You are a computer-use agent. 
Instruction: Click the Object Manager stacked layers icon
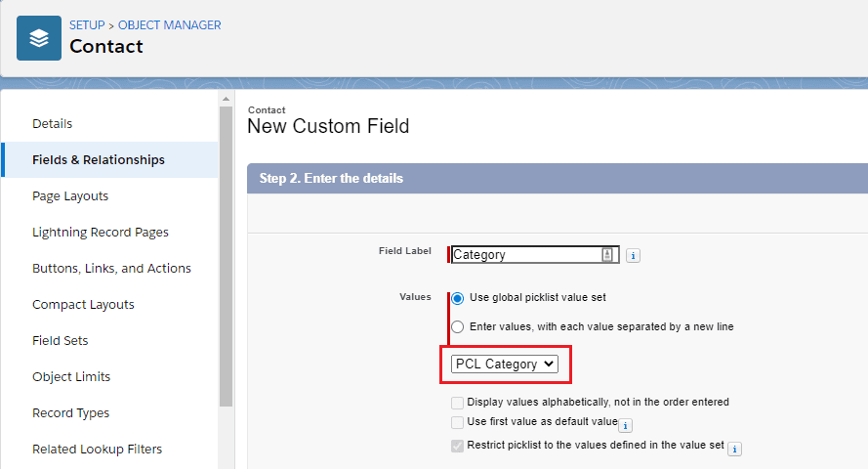tap(39, 38)
